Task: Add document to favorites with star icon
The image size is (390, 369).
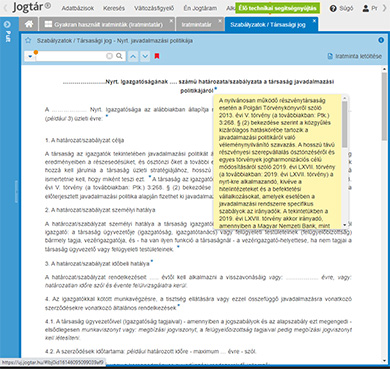Action: [x=28, y=40]
